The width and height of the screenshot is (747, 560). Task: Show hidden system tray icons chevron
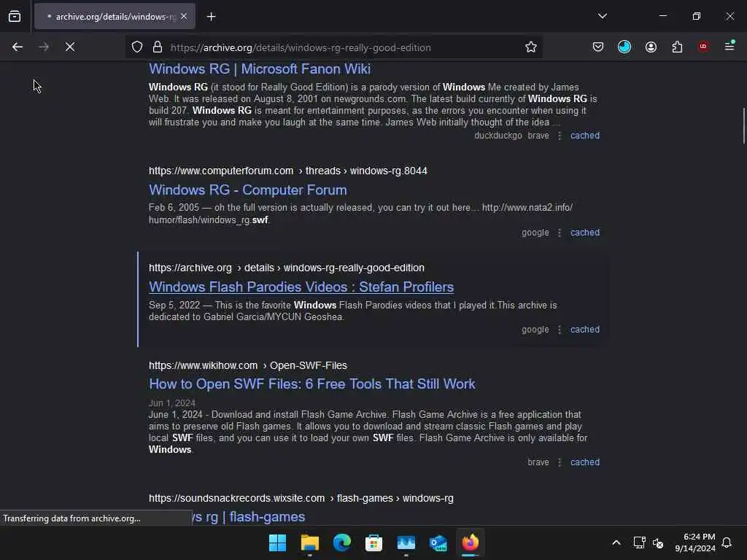tap(616, 542)
